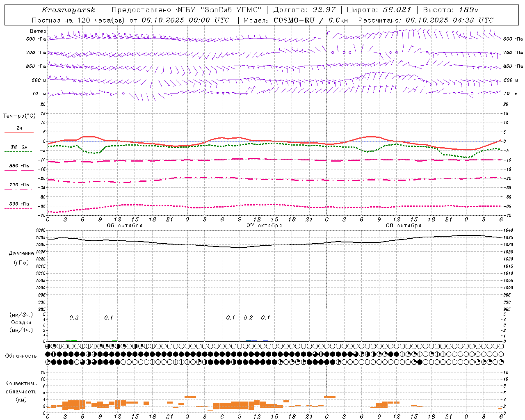525x420 pixels.
Task: Click the 08 октября date label
Action: [x=404, y=225]
